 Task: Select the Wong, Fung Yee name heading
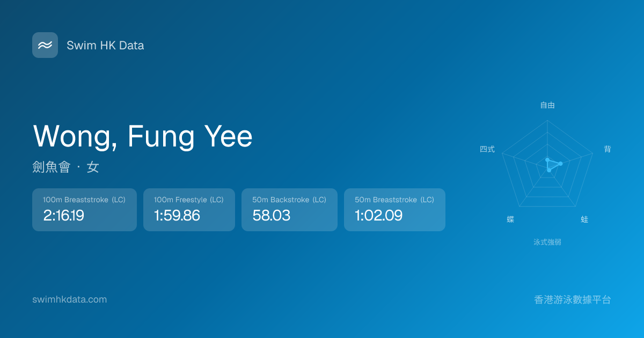143,136
